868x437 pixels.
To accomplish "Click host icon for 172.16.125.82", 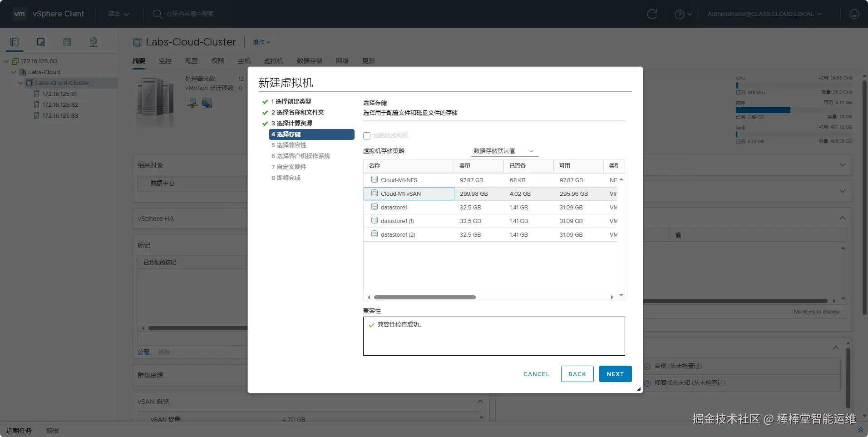I will (x=37, y=105).
